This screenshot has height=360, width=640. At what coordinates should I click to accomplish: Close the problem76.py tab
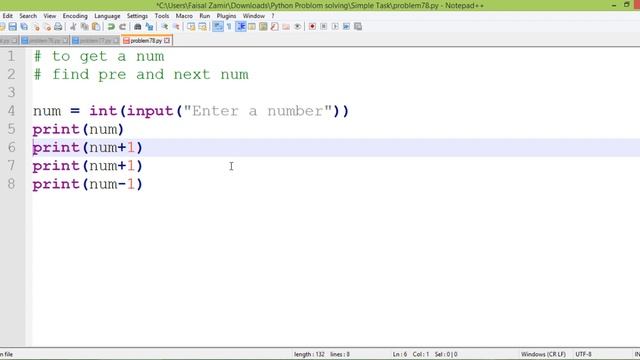[65, 41]
